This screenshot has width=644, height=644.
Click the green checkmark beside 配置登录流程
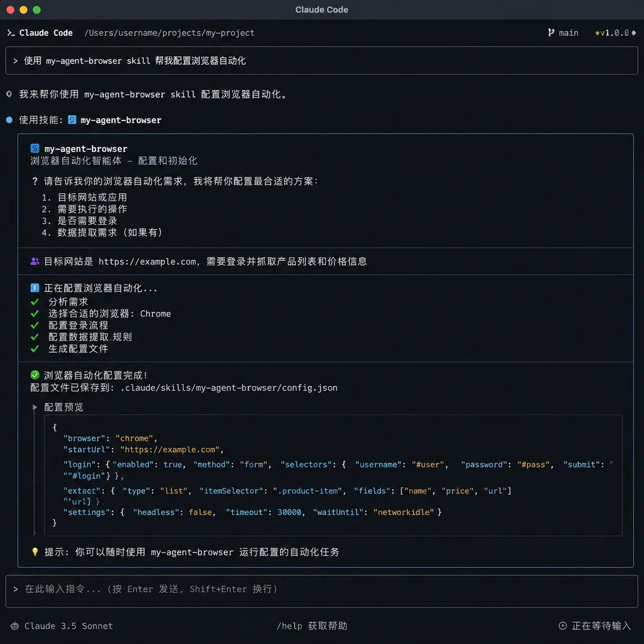[x=35, y=325]
